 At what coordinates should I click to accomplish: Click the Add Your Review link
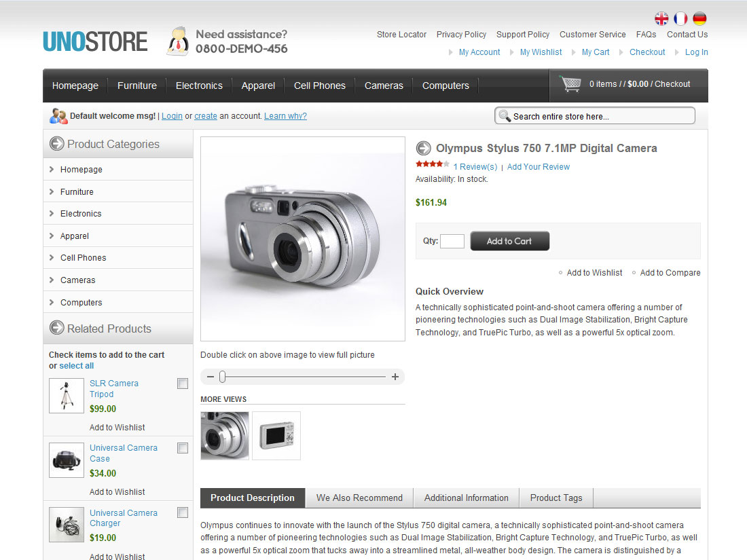[x=539, y=167]
